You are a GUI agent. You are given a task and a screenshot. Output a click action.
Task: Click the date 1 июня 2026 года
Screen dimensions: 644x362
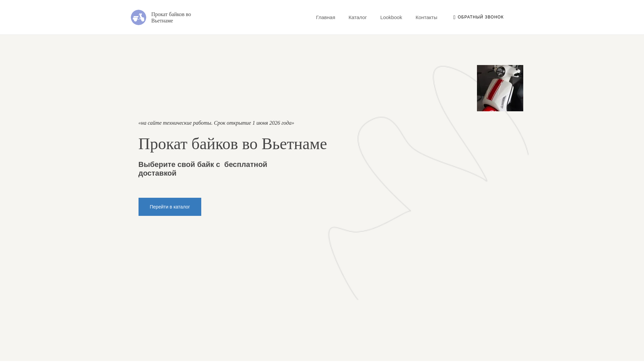pyautogui.click(x=272, y=123)
